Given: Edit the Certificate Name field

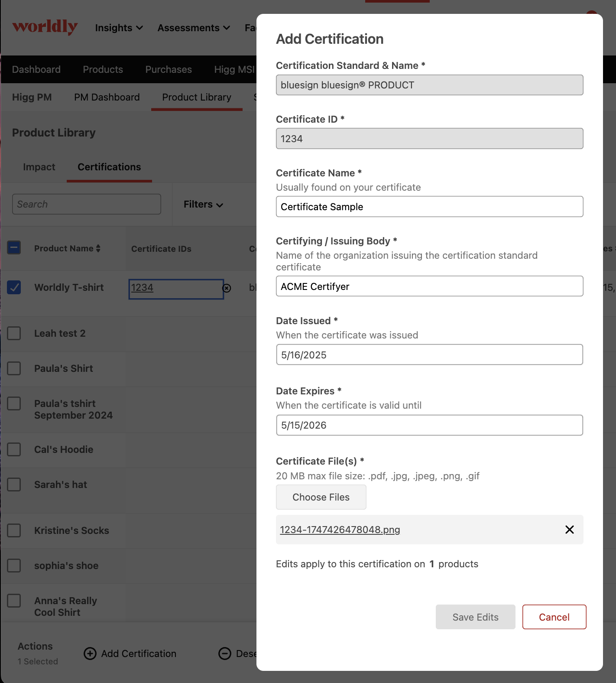Looking at the screenshot, I should [430, 207].
